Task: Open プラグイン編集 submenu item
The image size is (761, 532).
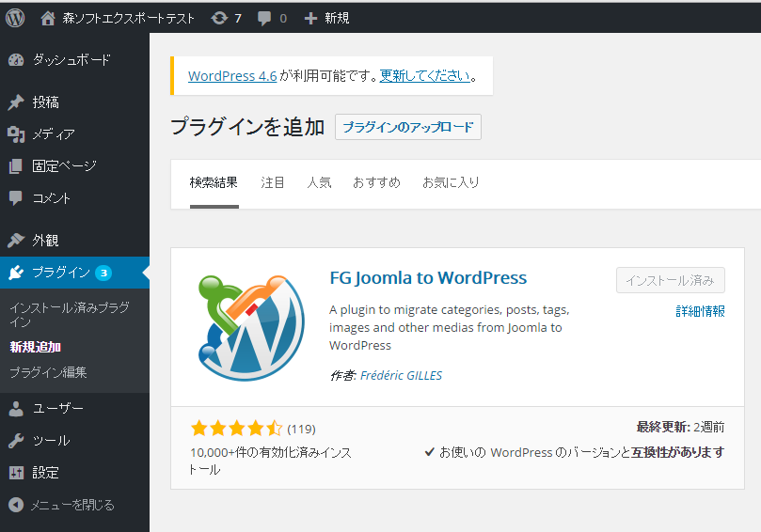Action: (x=48, y=372)
